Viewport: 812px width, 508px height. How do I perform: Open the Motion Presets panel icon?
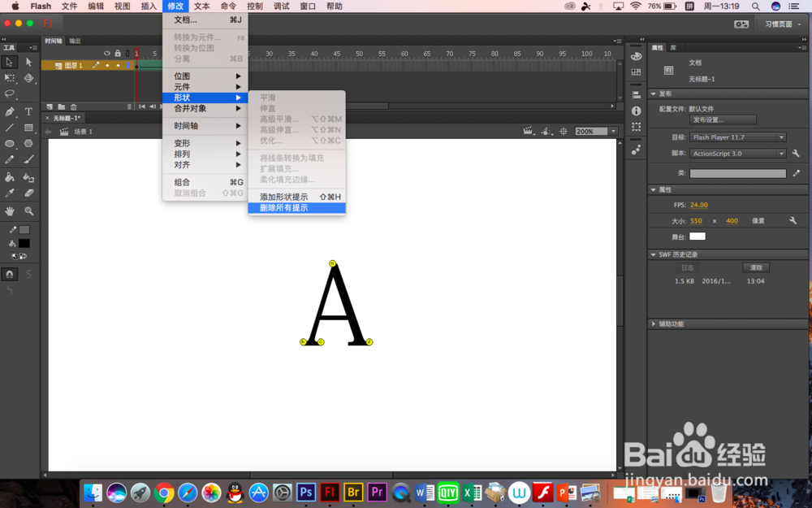click(637, 150)
